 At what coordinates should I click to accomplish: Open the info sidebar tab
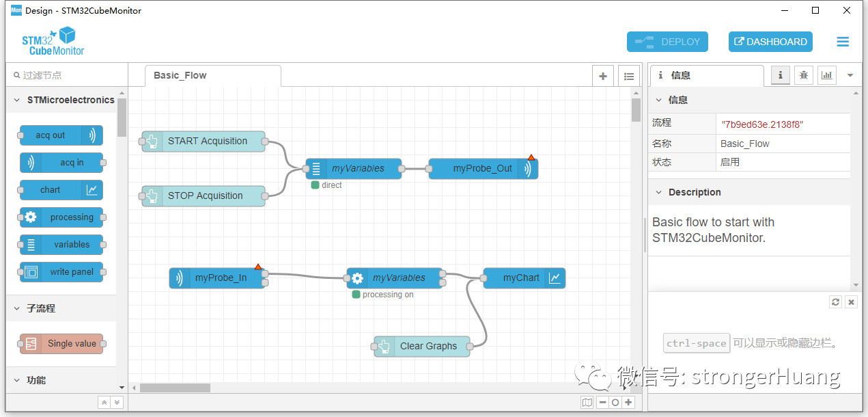tap(706, 75)
